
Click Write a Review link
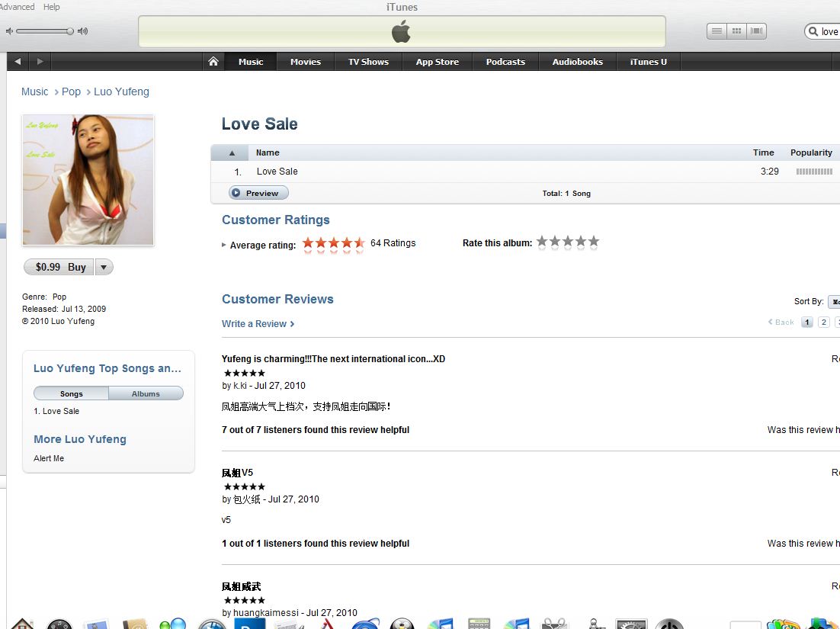click(x=258, y=323)
